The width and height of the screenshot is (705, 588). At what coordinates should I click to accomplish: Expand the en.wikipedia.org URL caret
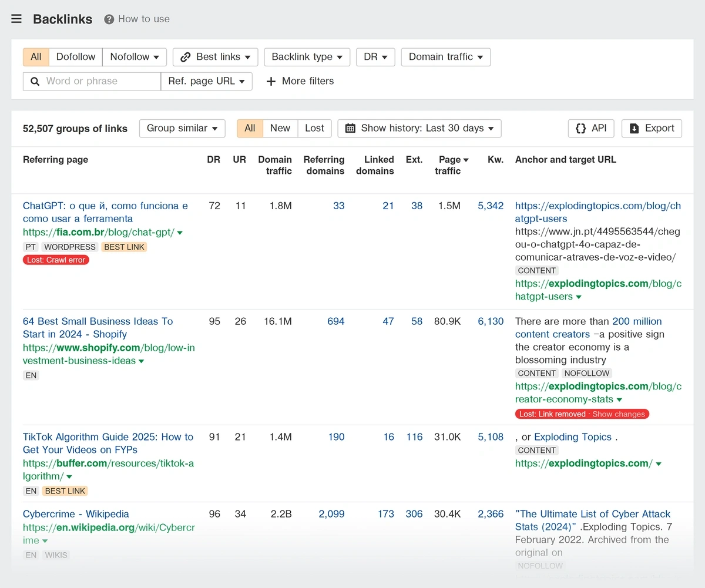[x=45, y=541]
